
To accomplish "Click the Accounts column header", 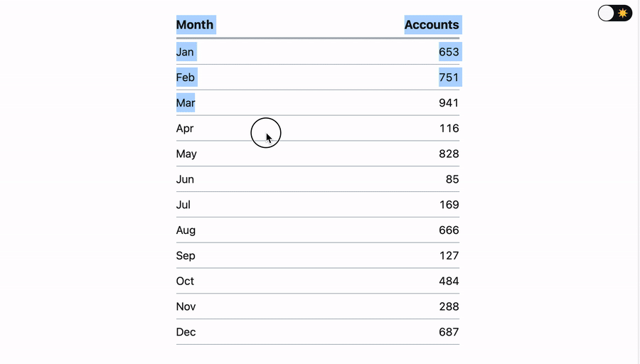I will click(432, 25).
